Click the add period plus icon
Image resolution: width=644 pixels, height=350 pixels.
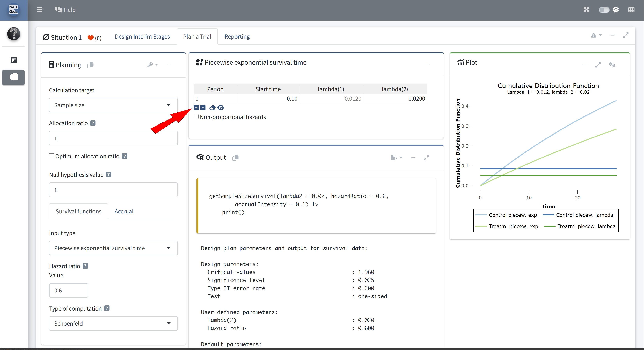[x=196, y=108]
